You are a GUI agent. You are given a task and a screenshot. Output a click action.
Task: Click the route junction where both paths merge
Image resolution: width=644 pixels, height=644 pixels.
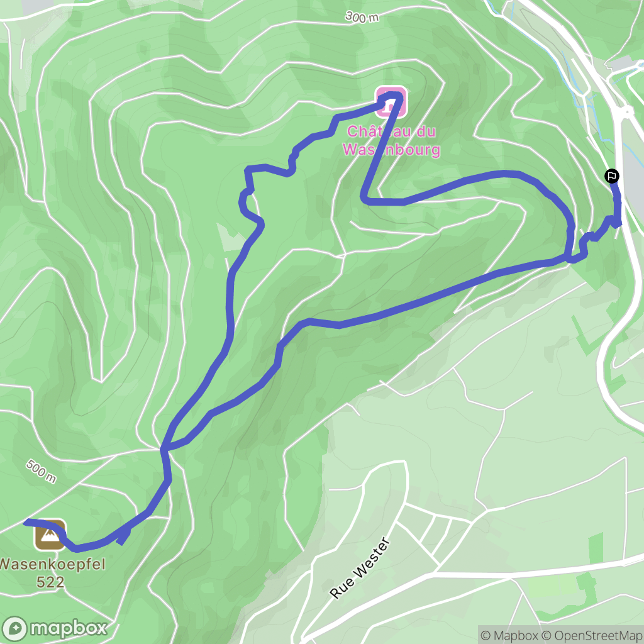point(164,449)
